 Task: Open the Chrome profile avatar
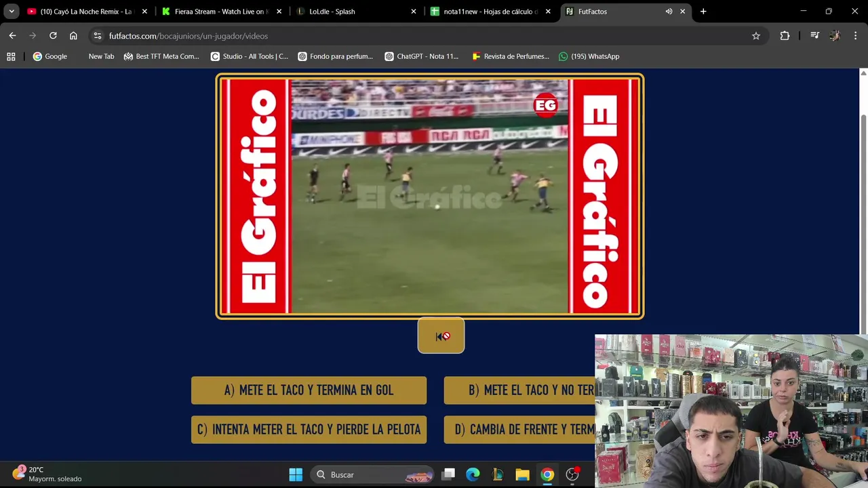pos(835,36)
